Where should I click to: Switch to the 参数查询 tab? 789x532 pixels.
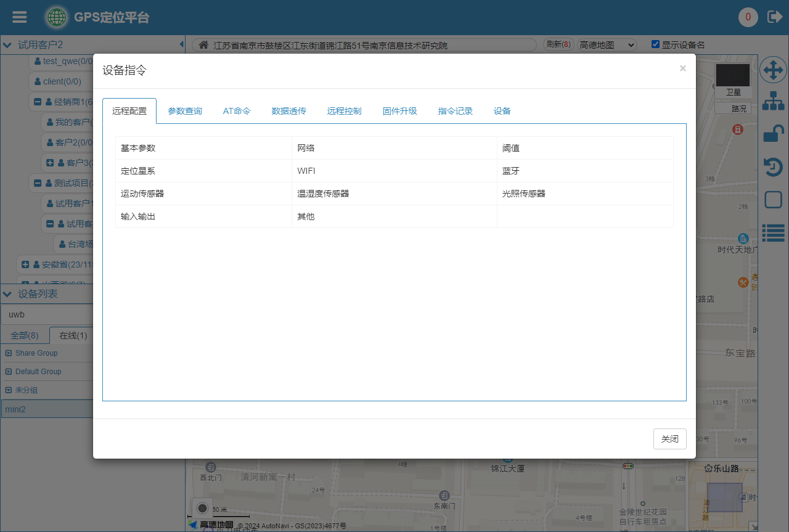(x=185, y=111)
